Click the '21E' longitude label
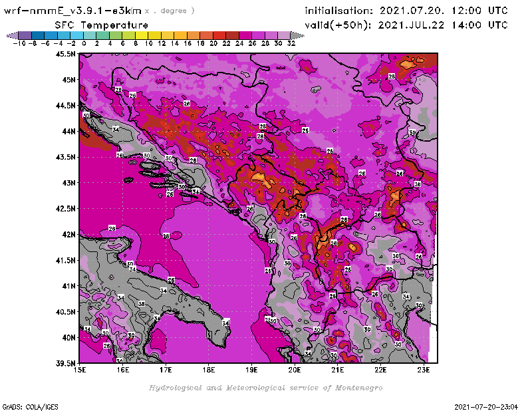Screen dimensions: 532x411 338,370
